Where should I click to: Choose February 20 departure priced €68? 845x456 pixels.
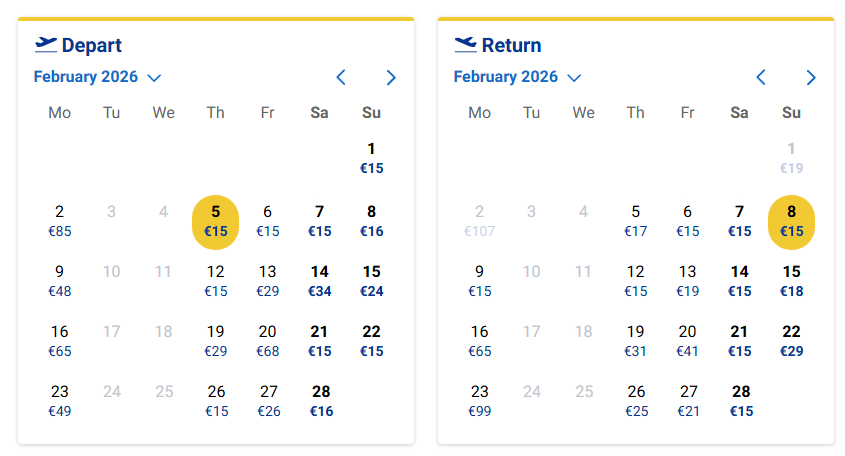[268, 341]
